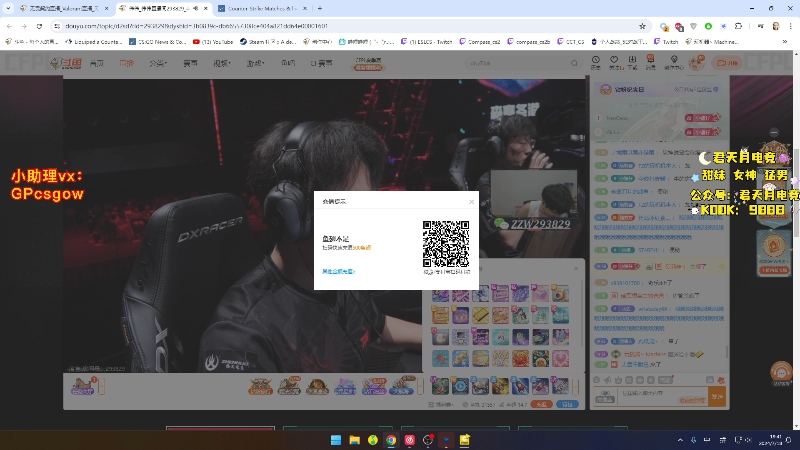Click the search magnifier icon
This screenshot has width=800, height=450.
point(574,63)
